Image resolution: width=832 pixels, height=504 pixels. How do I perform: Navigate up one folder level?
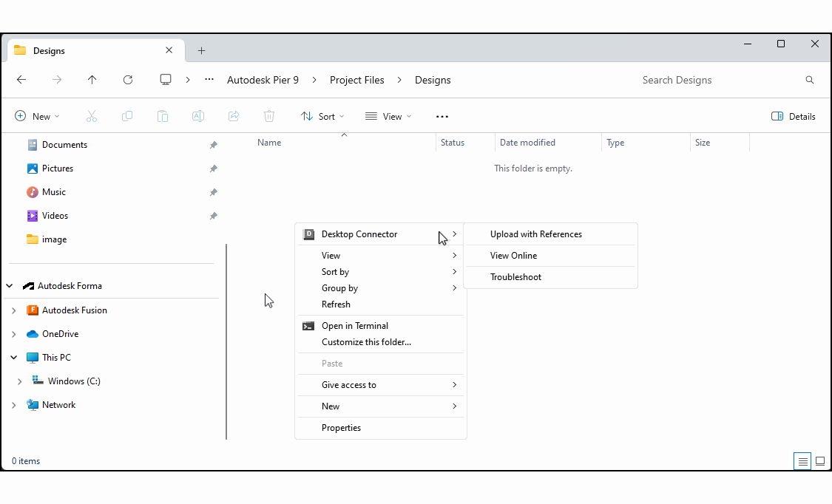(92, 80)
